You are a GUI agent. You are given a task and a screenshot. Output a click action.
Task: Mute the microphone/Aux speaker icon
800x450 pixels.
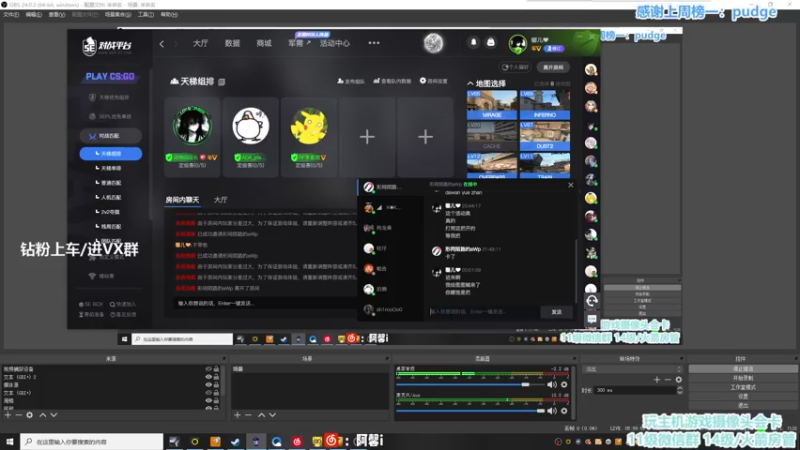552,411
